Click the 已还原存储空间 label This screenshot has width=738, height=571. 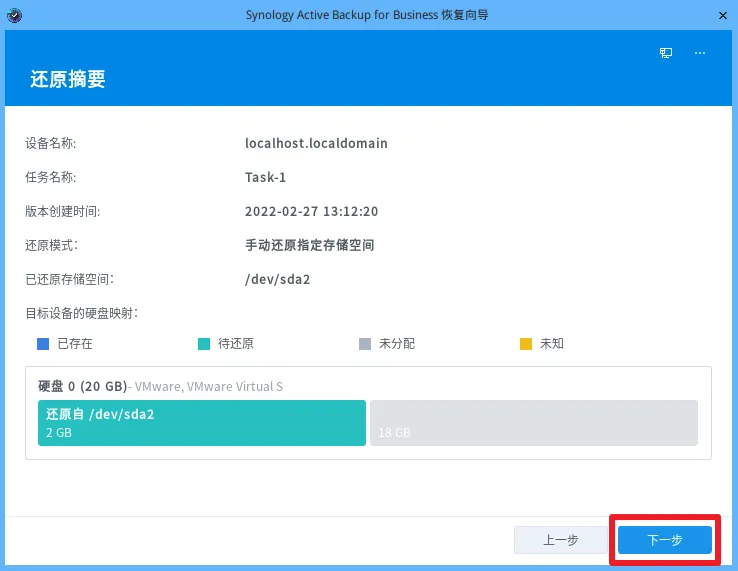coord(70,279)
